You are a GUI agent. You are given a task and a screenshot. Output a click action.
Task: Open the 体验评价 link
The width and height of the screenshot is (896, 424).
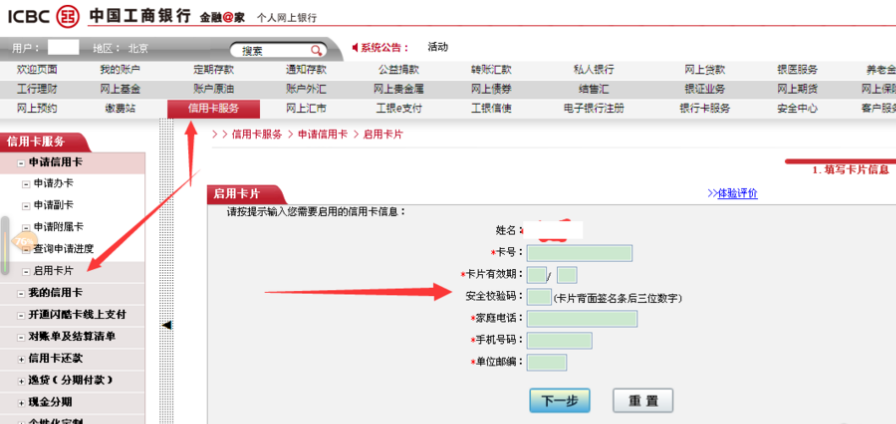[x=732, y=193]
